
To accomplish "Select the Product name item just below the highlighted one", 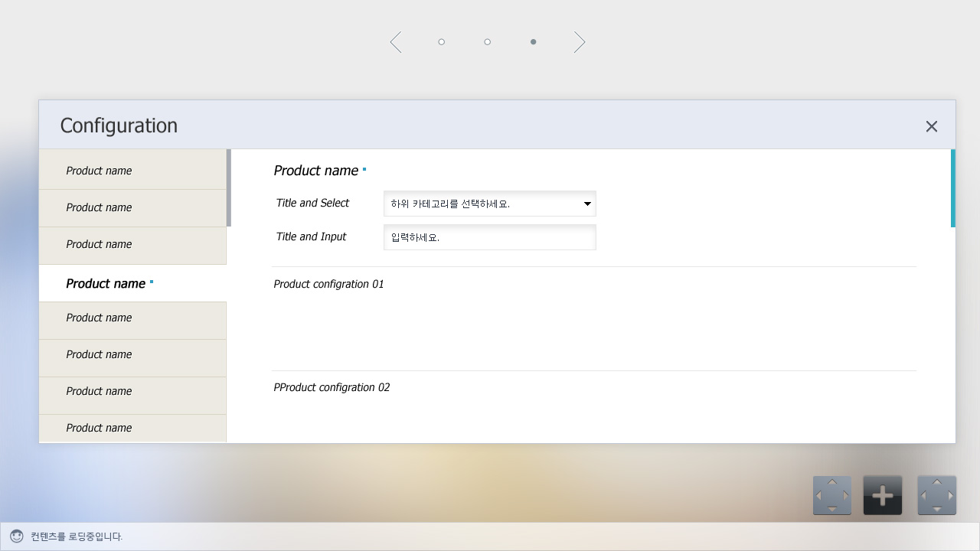I will point(132,320).
